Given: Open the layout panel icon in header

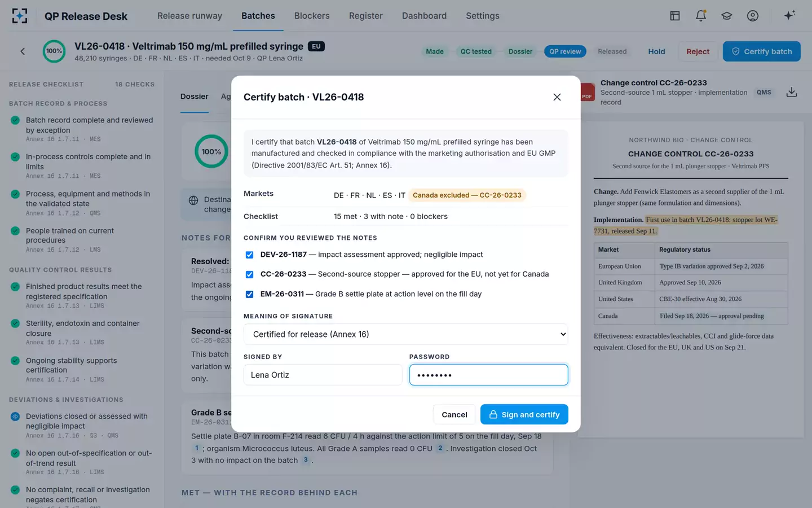Looking at the screenshot, I should (x=674, y=16).
